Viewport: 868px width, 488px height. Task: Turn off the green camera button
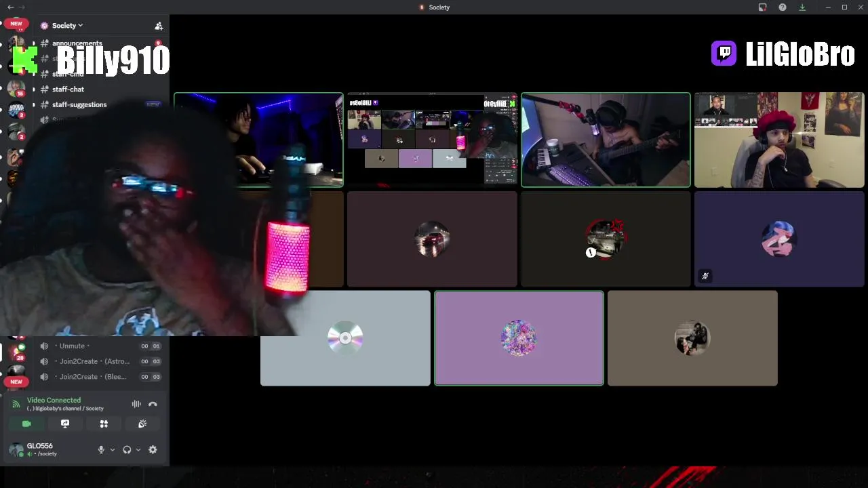(26, 424)
